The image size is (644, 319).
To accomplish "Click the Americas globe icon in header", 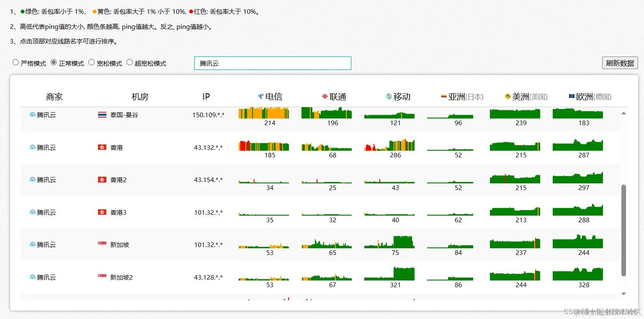I will [x=508, y=97].
